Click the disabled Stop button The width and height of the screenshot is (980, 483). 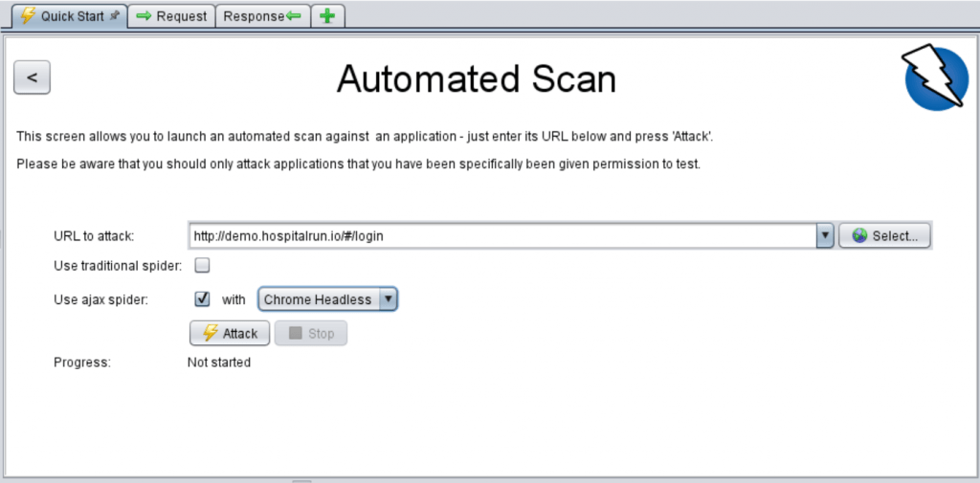[x=311, y=333]
